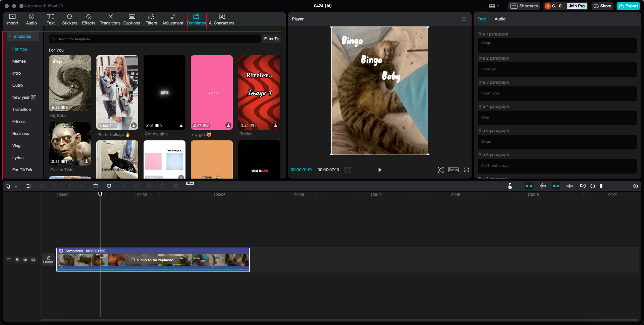Open the Filter options in the templates search bar
This screenshot has width=644, height=325.
[271, 39]
